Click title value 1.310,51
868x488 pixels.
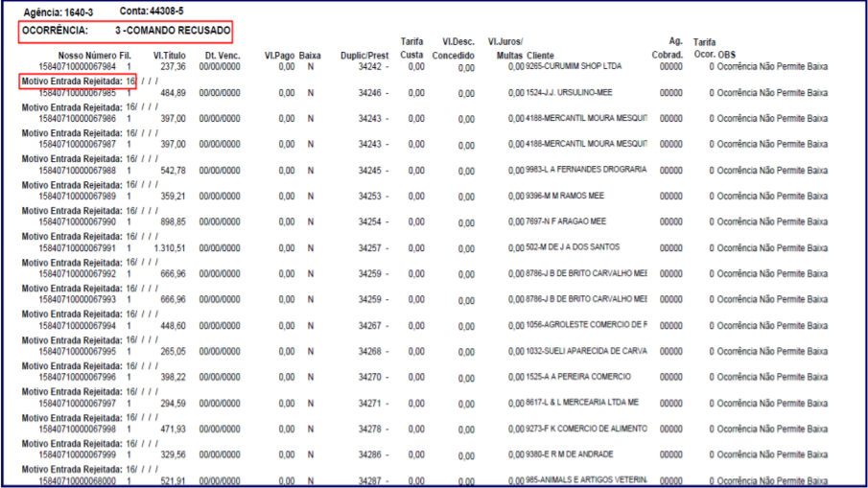point(170,248)
